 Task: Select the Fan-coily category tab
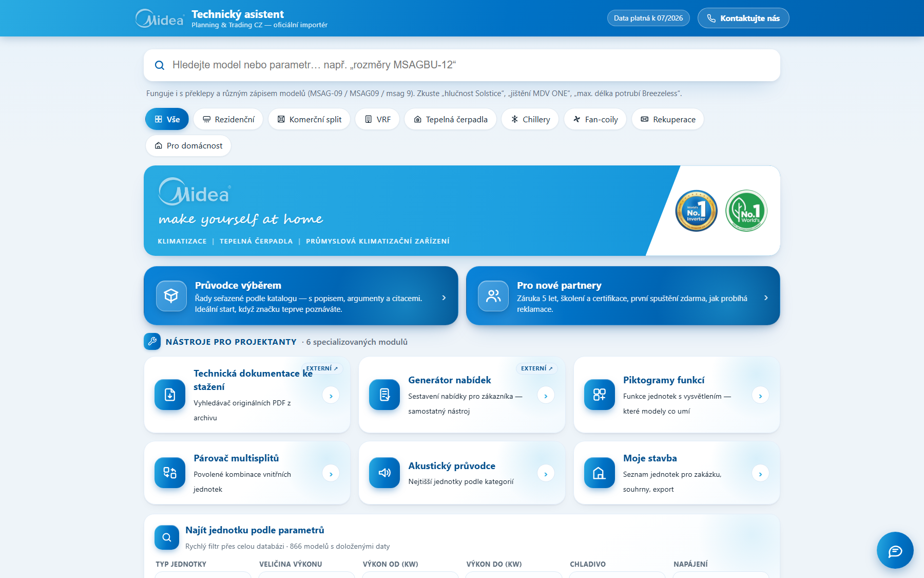tap(595, 119)
